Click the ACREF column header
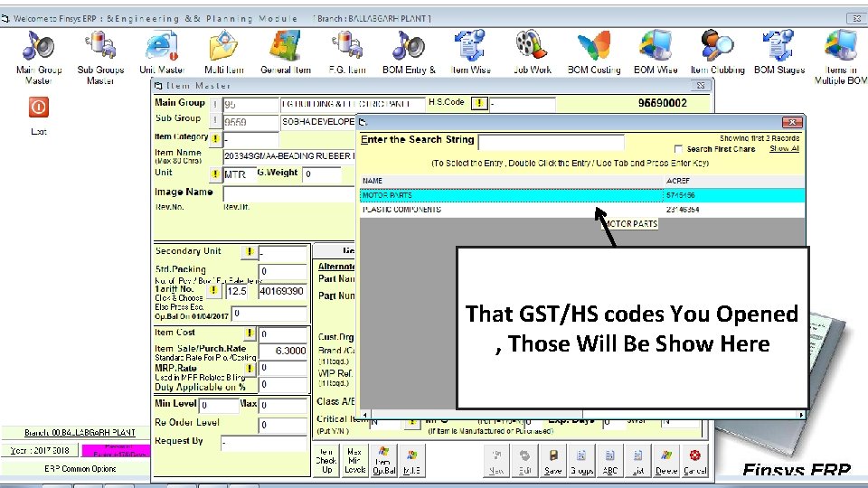Screen dimensions: 868x488 click(734, 181)
